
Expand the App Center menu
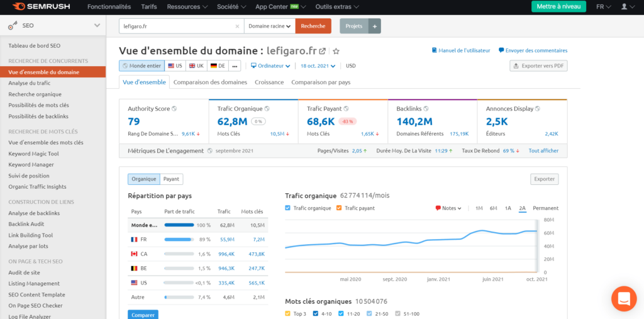click(x=280, y=6)
